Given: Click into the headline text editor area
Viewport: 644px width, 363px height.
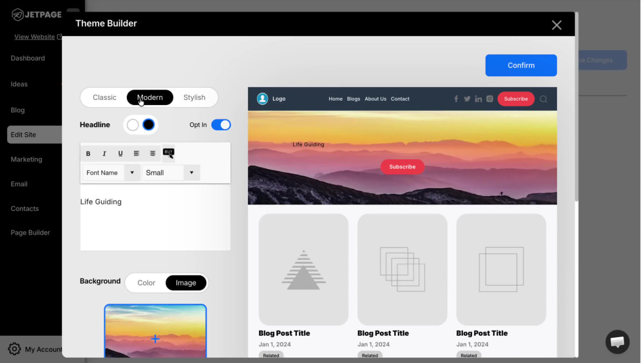Looking at the screenshot, I should 155,217.
